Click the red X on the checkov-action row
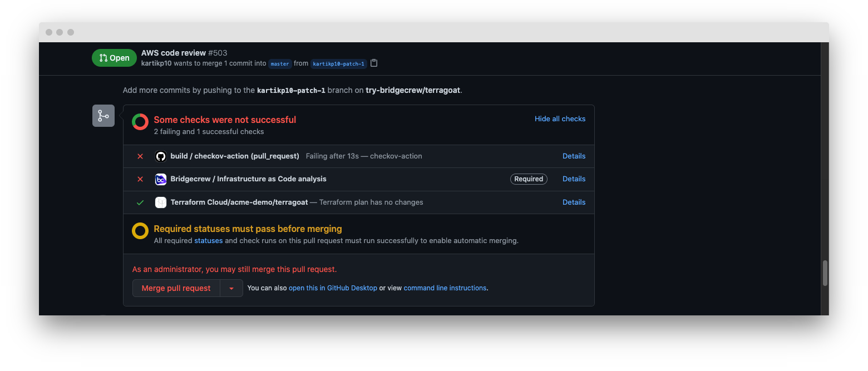This screenshot has height=371, width=868. click(140, 156)
